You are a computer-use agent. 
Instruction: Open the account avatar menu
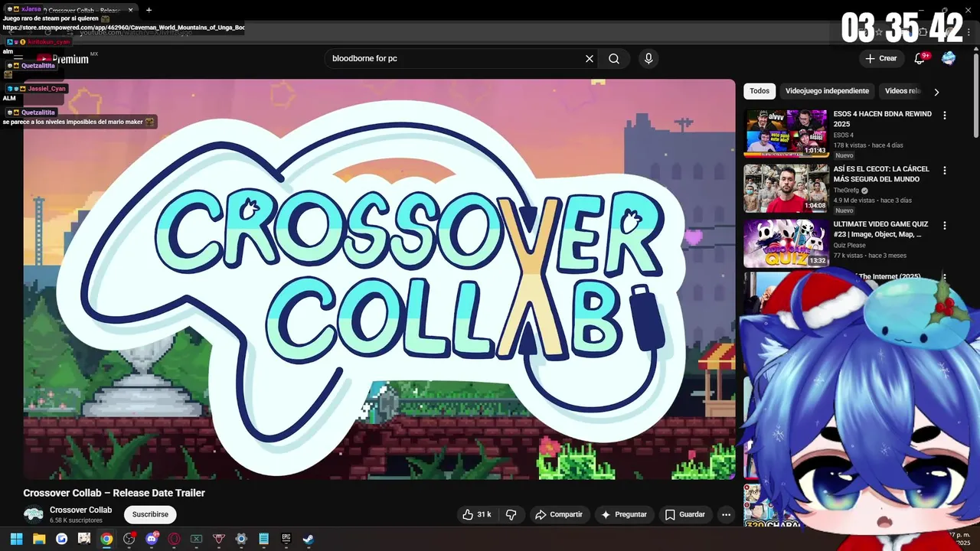[x=949, y=59]
